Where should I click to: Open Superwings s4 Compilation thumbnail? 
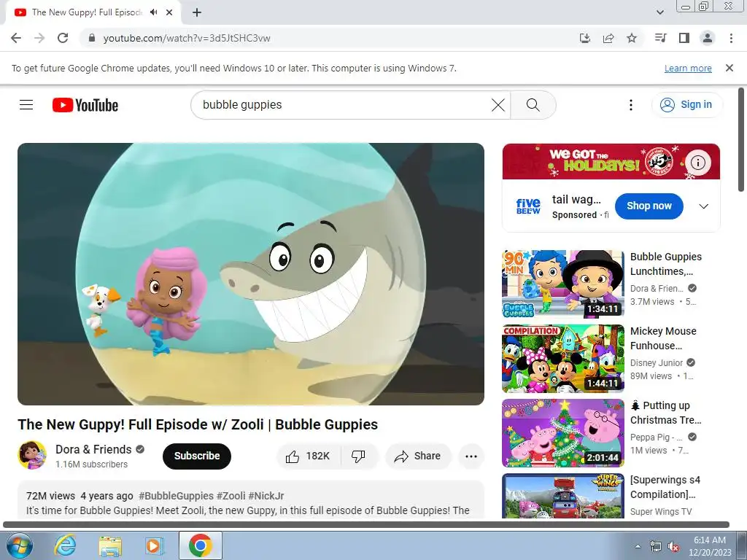[x=563, y=496]
